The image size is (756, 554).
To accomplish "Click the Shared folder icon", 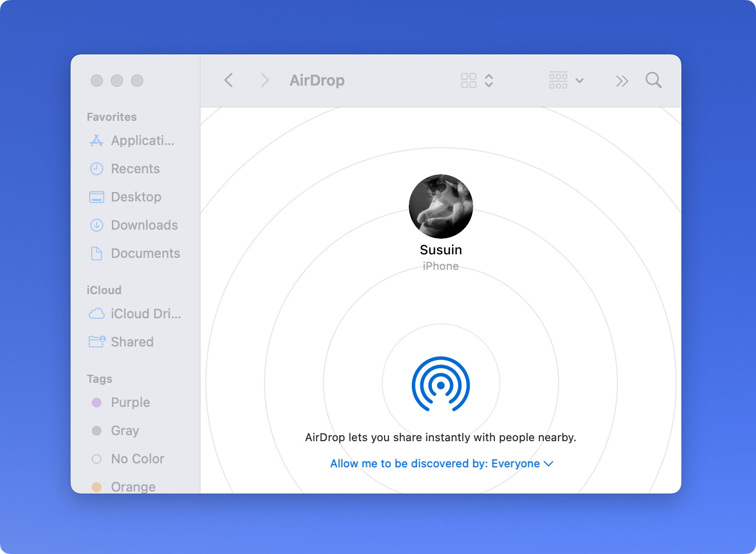I will (x=97, y=342).
